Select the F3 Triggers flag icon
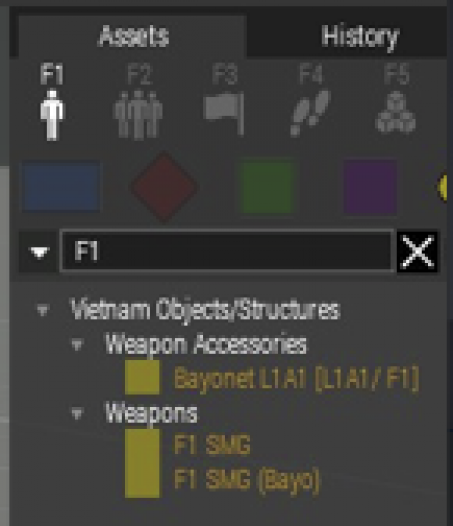Image resolution: width=453 pixels, height=526 pixels. pyautogui.click(x=224, y=113)
